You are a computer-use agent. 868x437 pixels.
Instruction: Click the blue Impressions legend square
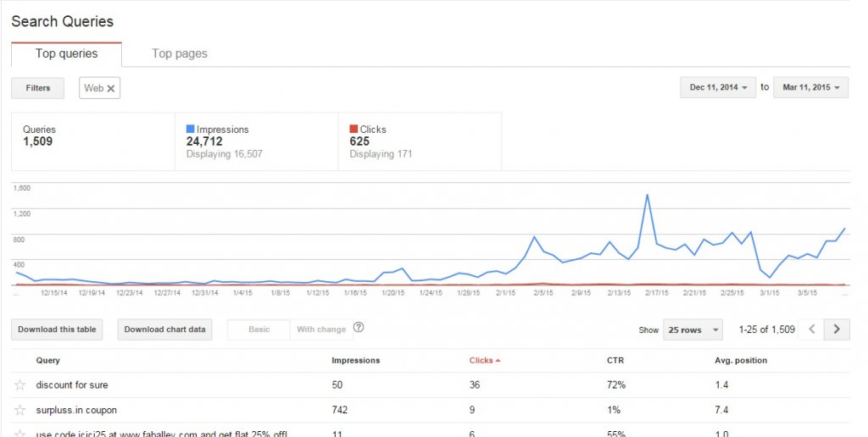[191, 129]
